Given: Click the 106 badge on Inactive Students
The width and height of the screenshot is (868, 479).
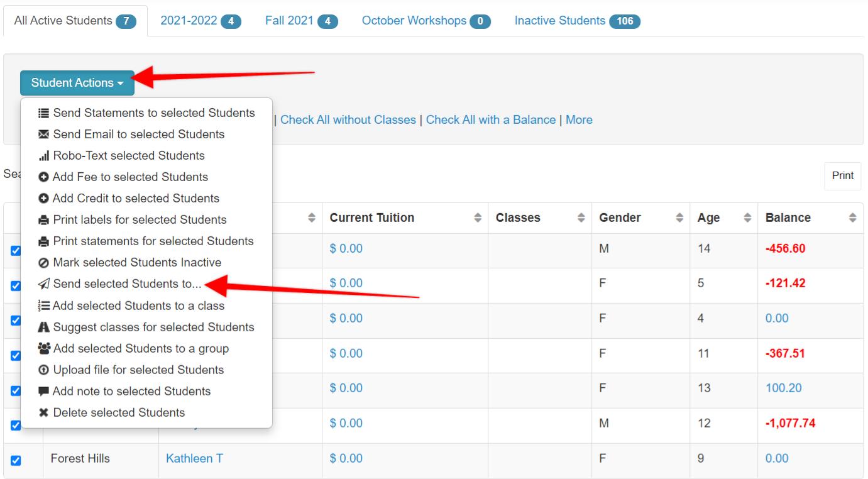Looking at the screenshot, I should [x=625, y=21].
